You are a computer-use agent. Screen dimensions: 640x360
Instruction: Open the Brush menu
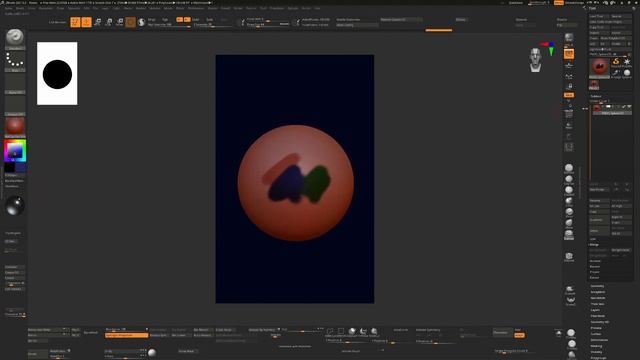pos(20,8)
